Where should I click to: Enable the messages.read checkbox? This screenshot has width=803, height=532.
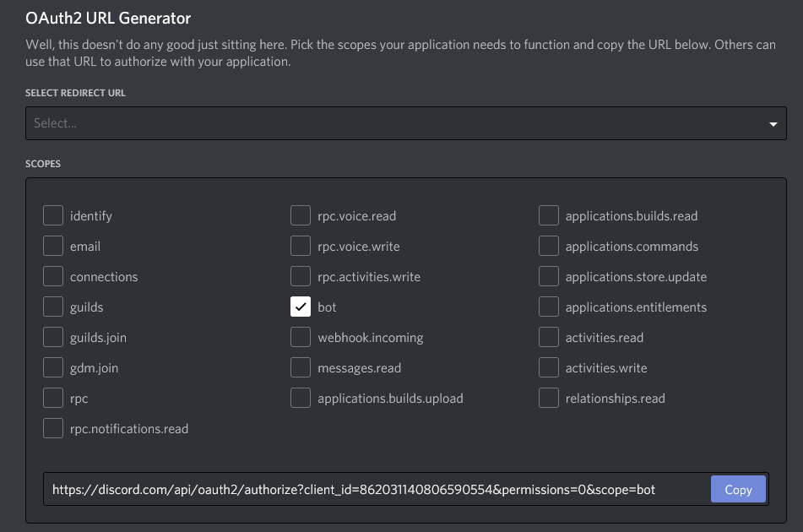(301, 368)
